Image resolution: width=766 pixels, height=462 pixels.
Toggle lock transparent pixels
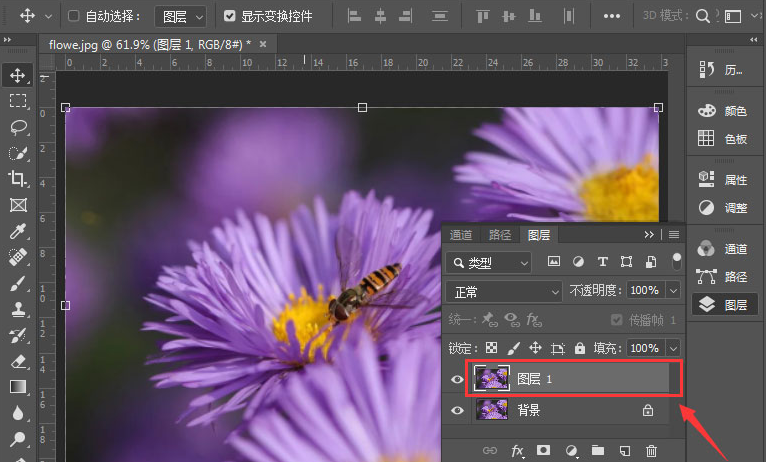[x=491, y=348]
